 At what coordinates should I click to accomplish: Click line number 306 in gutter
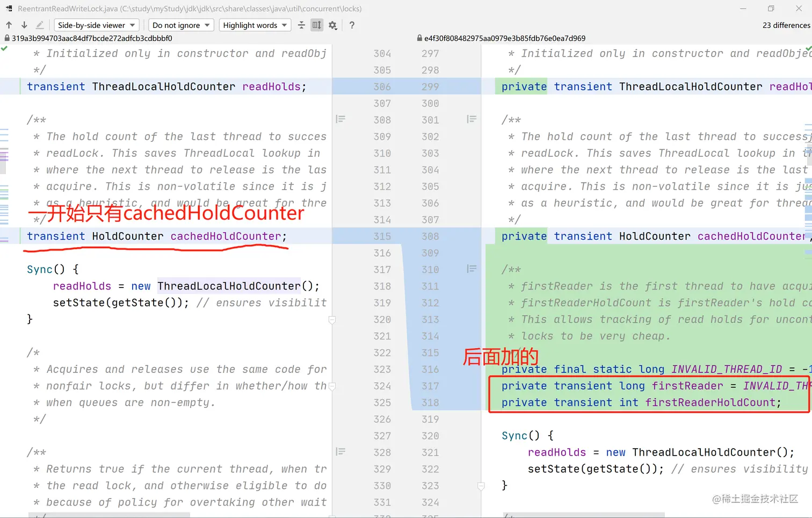(382, 87)
